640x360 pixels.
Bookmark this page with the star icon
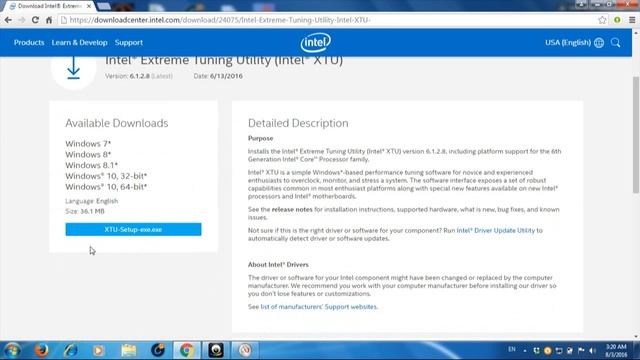click(x=602, y=20)
